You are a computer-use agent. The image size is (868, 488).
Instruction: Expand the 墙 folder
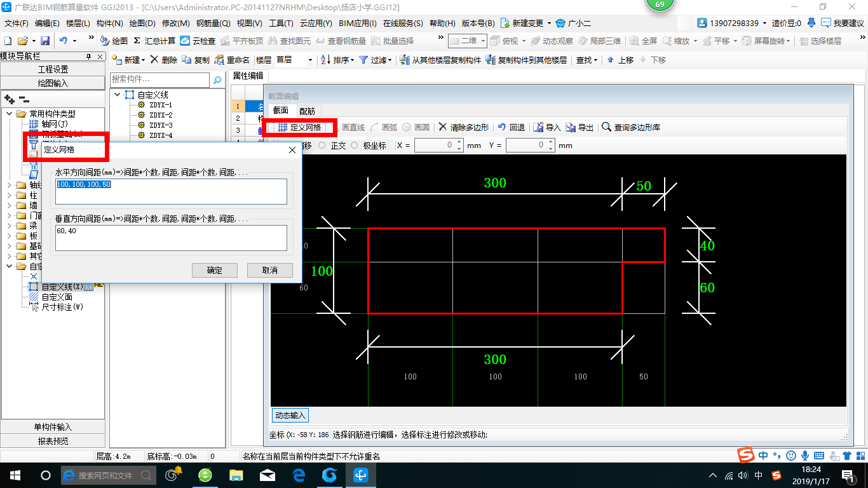(x=10, y=206)
